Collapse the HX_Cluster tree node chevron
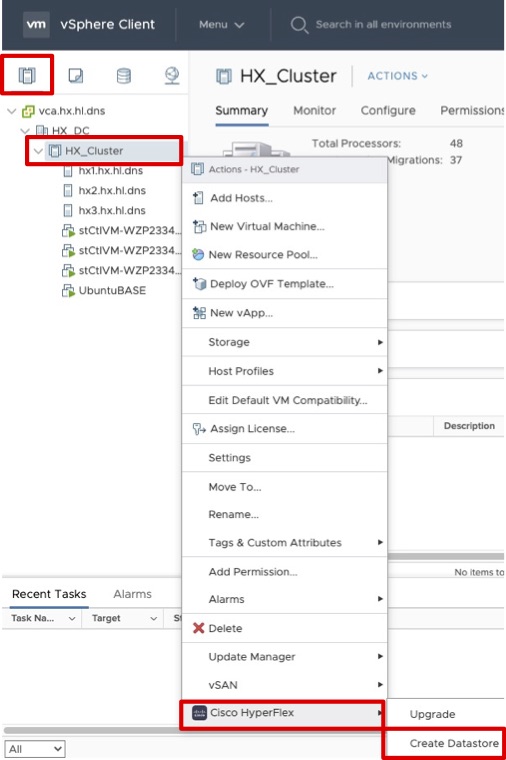The image size is (506, 760). (x=38, y=151)
